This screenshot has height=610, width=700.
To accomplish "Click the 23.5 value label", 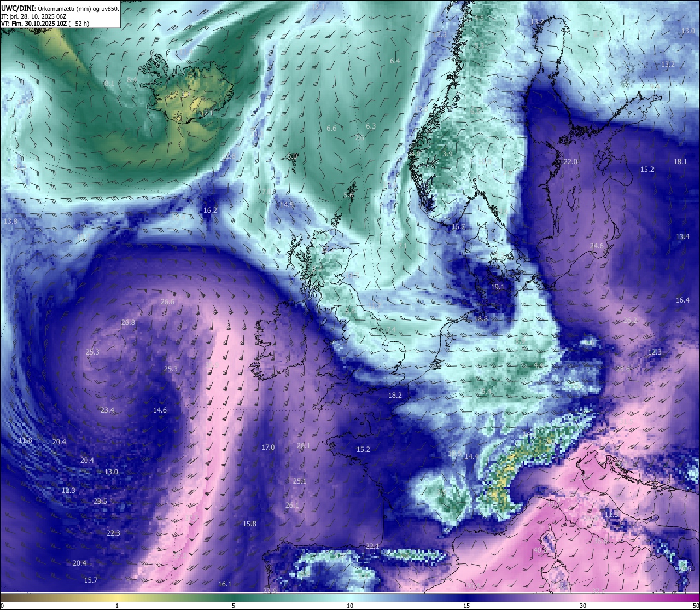I will click(x=100, y=501).
